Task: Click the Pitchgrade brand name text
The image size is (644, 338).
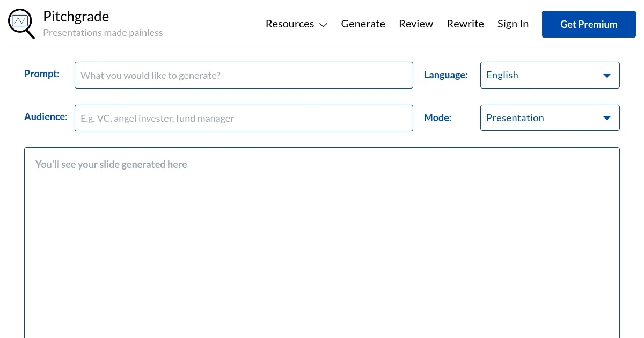Action: (x=76, y=17)
